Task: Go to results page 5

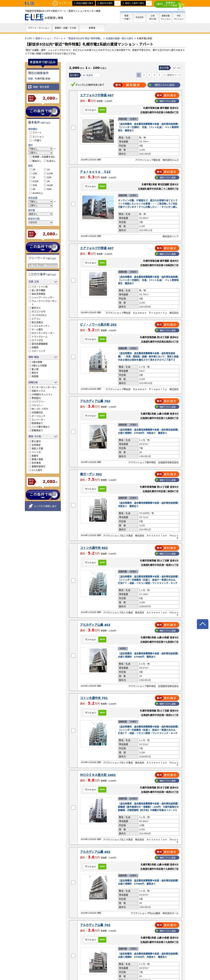Action: [159, 75]
